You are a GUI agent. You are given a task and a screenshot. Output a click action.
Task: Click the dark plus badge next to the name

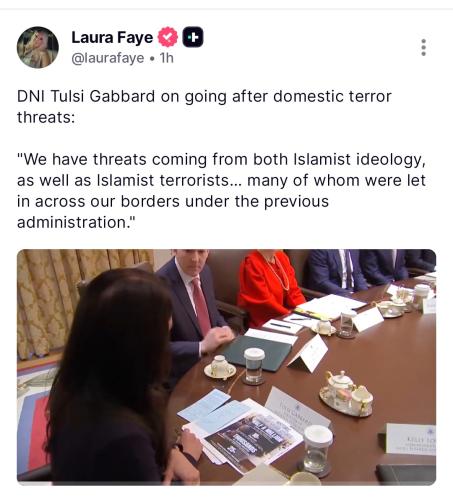pyautogui.click(x=193, y=37)
